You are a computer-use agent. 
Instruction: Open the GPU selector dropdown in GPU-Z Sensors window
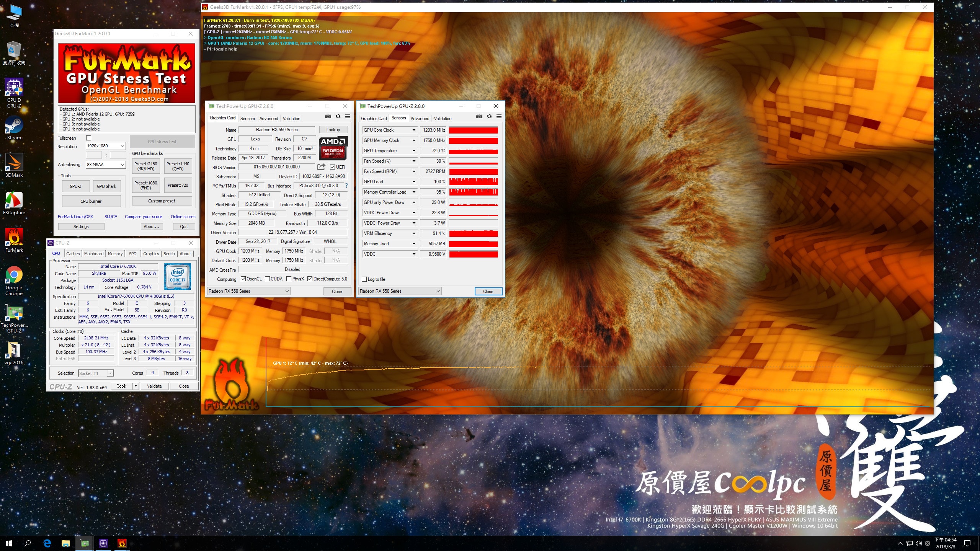pos(400,291)
